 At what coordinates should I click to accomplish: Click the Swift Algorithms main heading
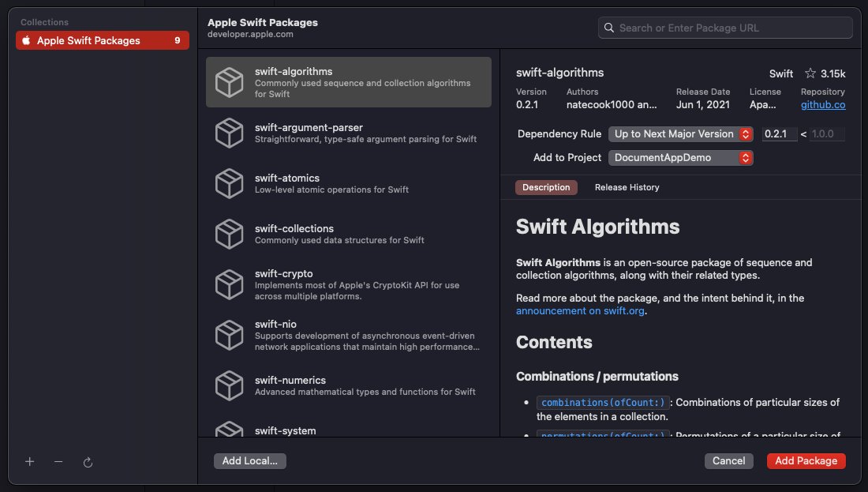pyautogui.click(x=597, y=227)
